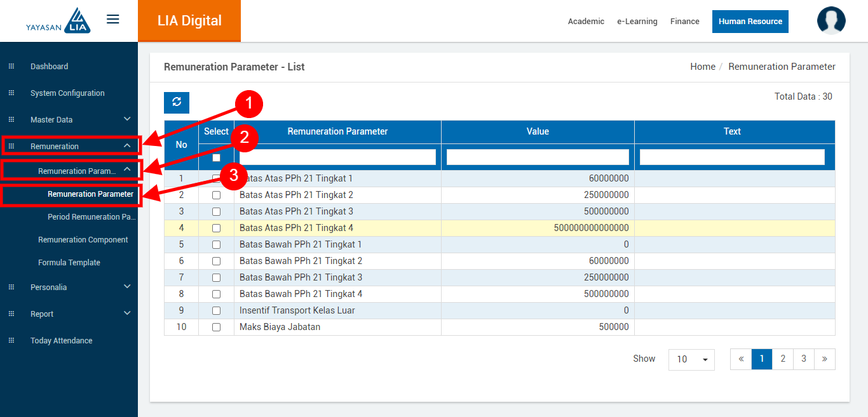Open the Academic module in top navigation
Viewport: 868px width, 417px height.
[586, 22]
